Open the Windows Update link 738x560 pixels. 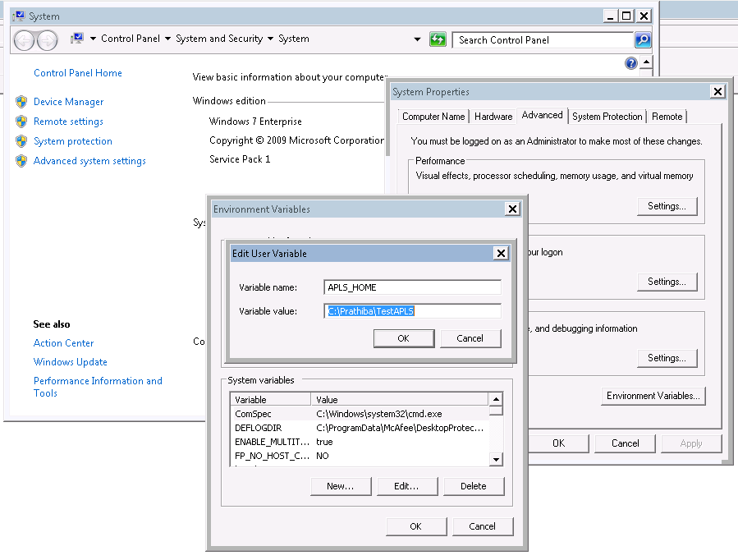pyautogui.click(x=70, y=362)
